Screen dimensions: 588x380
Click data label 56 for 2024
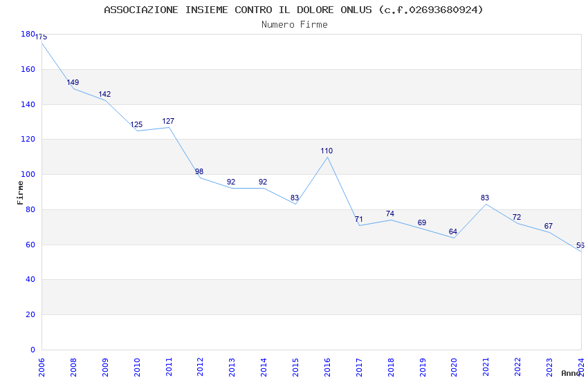click(580, 245)
